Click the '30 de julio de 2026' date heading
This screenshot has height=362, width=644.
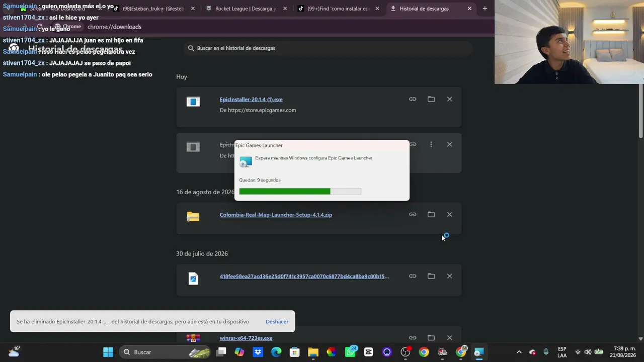202,254
